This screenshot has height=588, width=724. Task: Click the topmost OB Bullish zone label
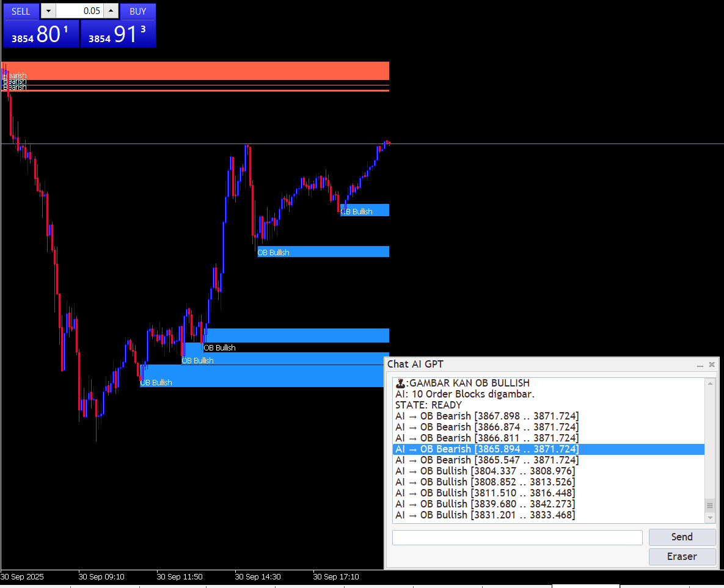(356, 211)
